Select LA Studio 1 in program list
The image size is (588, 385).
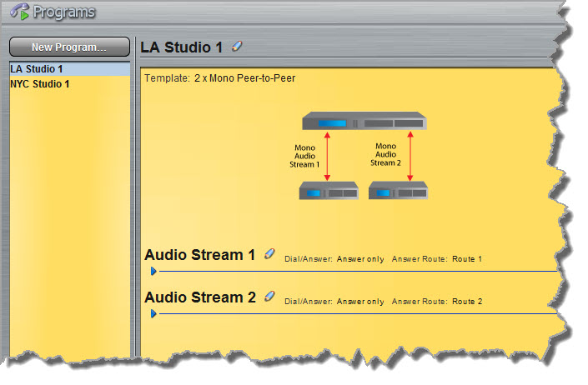[37, 69]
